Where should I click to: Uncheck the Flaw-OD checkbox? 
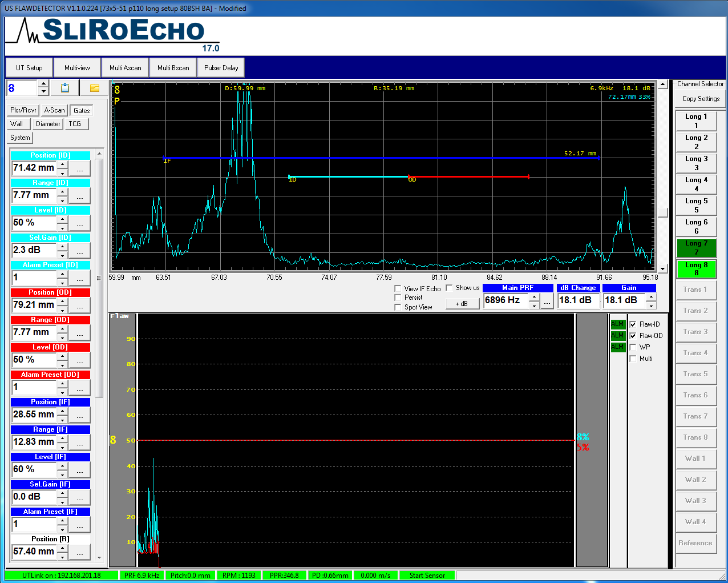[x=633, y=336]
